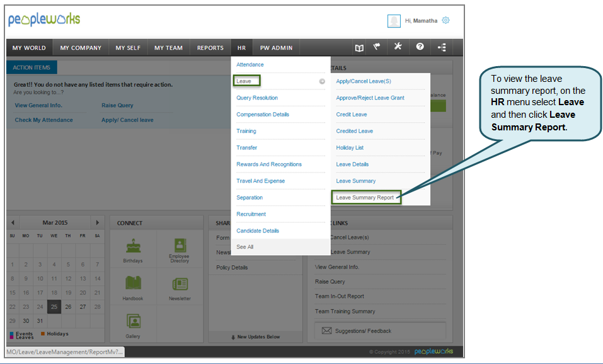Screen dimensions: 603x364
Task: Open the MY WORLD tab
Action: click(29, 48)
